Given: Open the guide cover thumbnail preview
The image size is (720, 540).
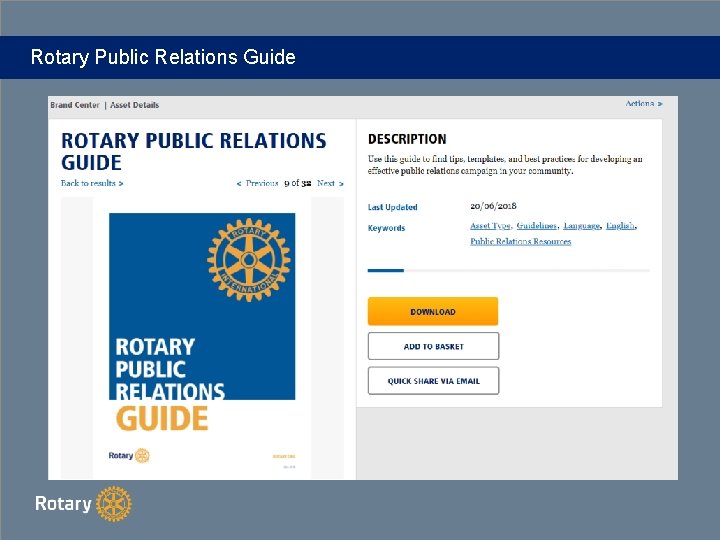Looking at the screenshot, I should [202, 338].
